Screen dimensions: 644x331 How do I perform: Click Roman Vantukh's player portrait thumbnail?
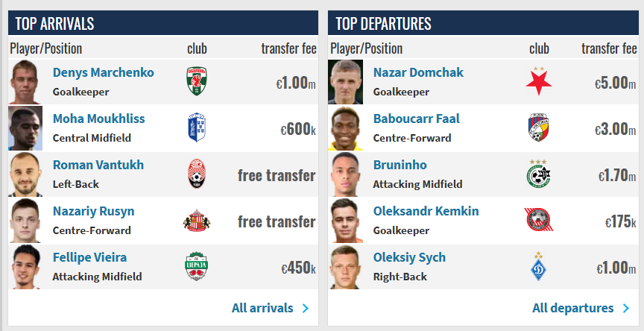coord(25,174)
